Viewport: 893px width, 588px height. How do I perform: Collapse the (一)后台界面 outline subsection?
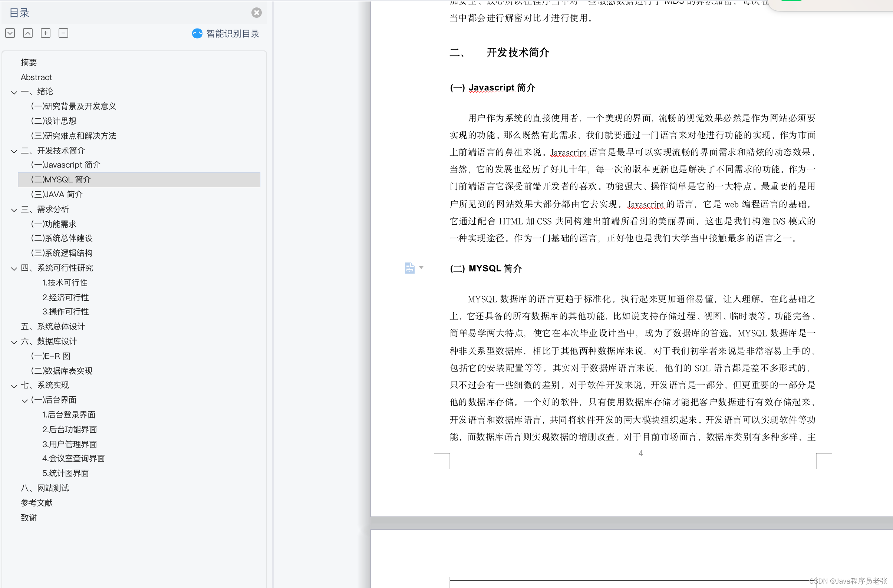pyautogui.click(x=25, y=401)
